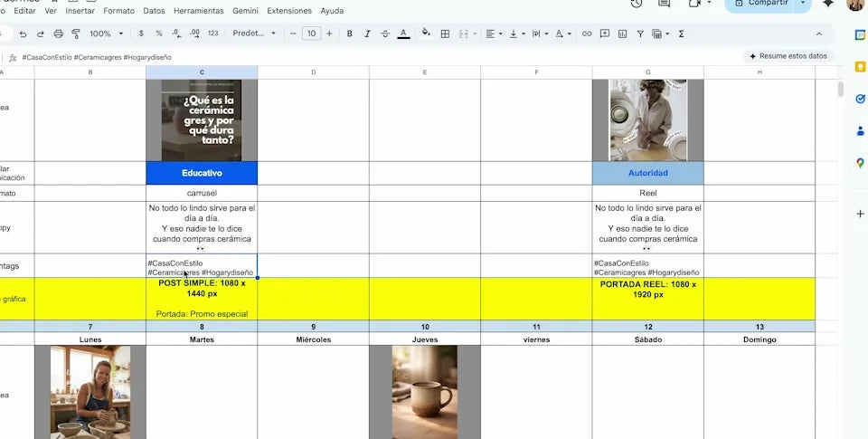Select column C header
This screenshot has width=868, height=439.
(x=202, y=72)
